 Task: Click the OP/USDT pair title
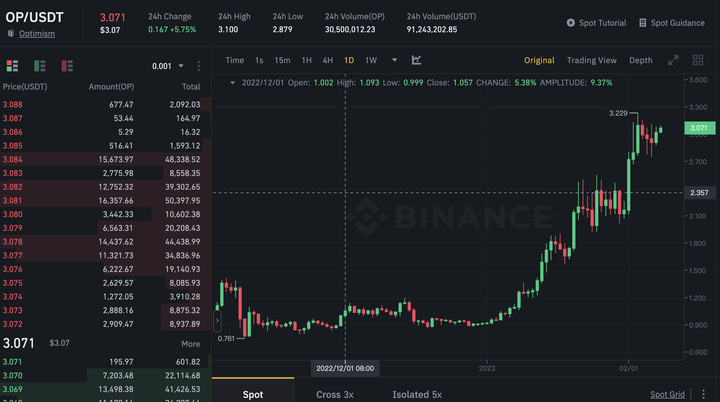(34, 17)
